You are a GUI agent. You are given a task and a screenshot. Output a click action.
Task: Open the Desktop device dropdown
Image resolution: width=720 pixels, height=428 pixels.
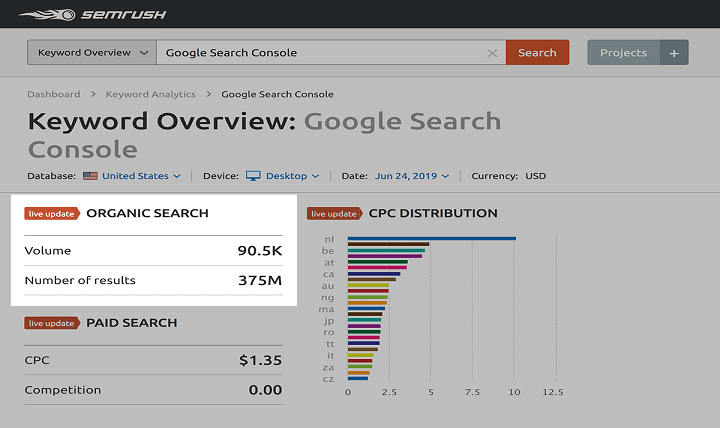tap(292, 176)
